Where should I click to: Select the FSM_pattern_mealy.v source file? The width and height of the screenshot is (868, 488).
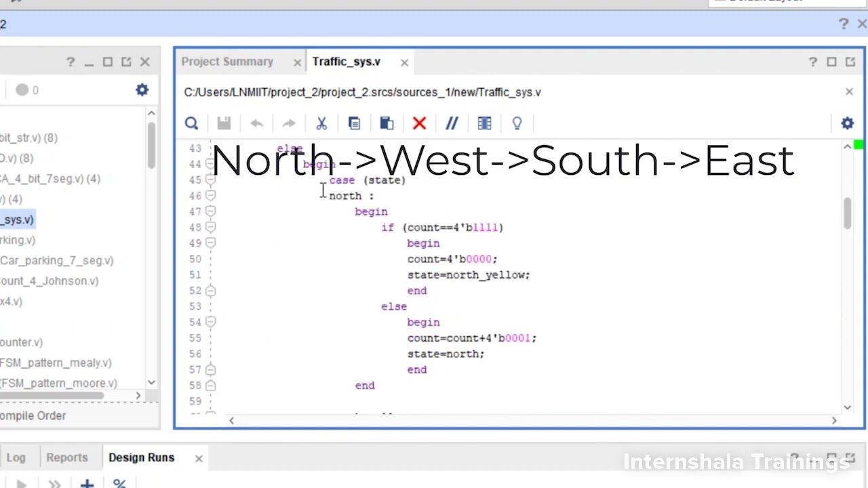56,363
